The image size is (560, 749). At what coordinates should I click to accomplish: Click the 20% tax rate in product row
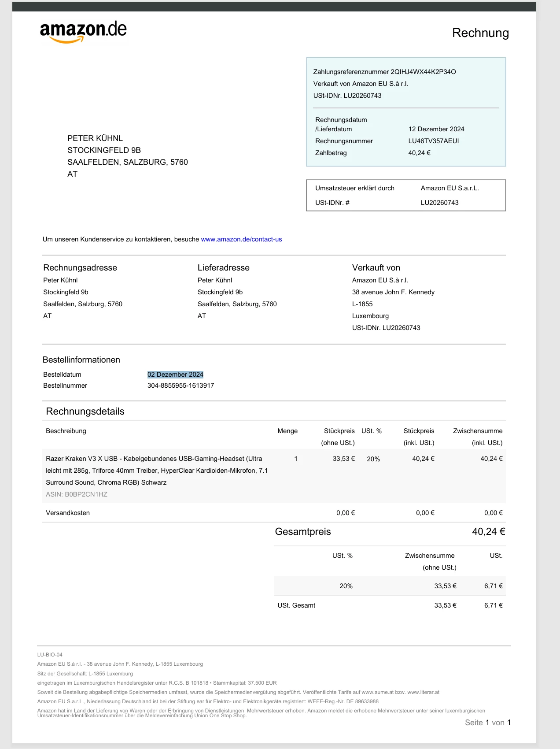tap(373, 459)
